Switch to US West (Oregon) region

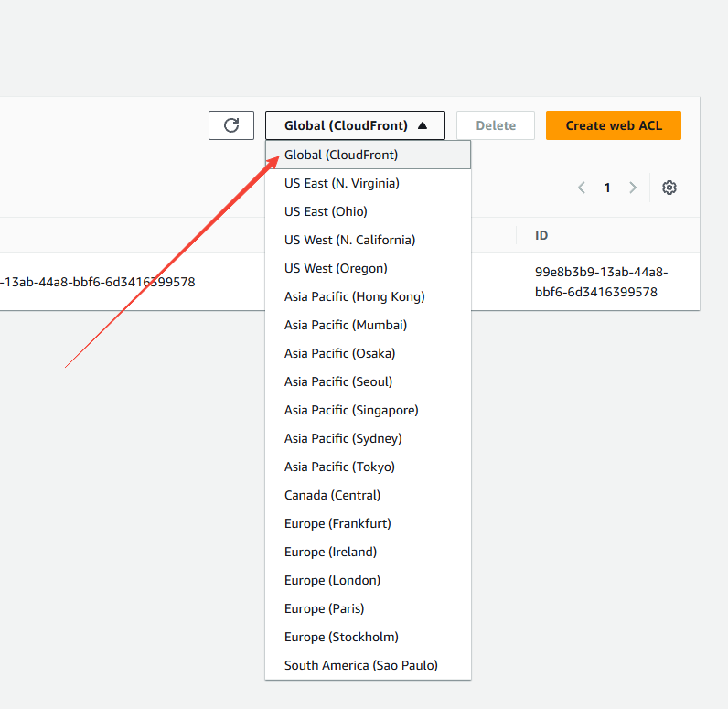click(x=336, y=268)
